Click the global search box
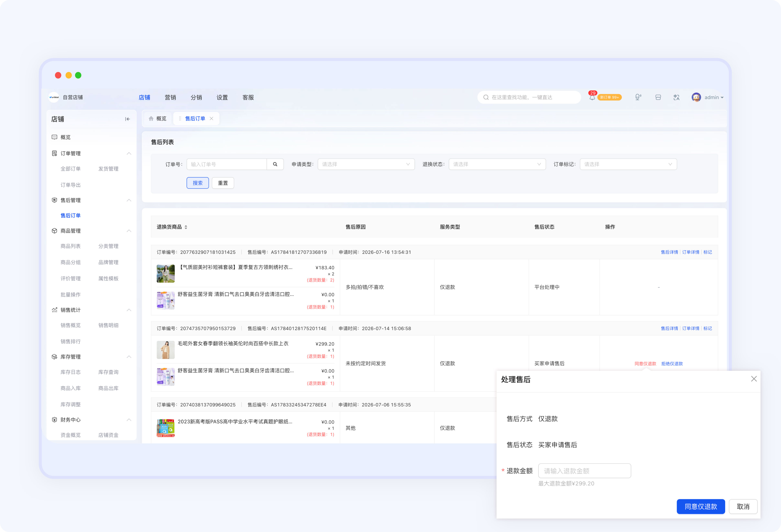The width and height of the screenshot is (781, 532). click(x=529, y=97)
